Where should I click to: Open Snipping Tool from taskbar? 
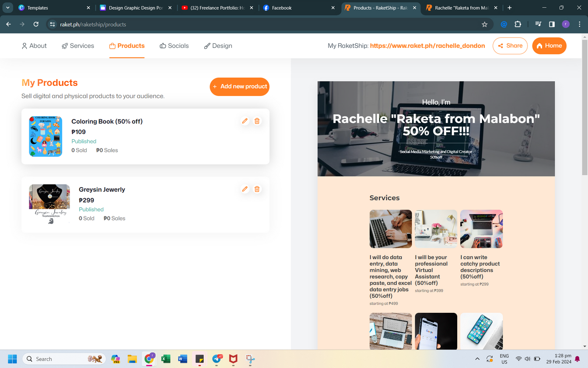tap(250, 359)
